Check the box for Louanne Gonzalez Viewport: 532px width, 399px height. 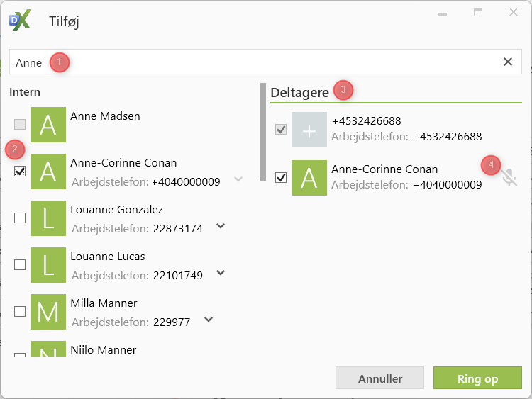pyautogui.click(x=20, y=218)
